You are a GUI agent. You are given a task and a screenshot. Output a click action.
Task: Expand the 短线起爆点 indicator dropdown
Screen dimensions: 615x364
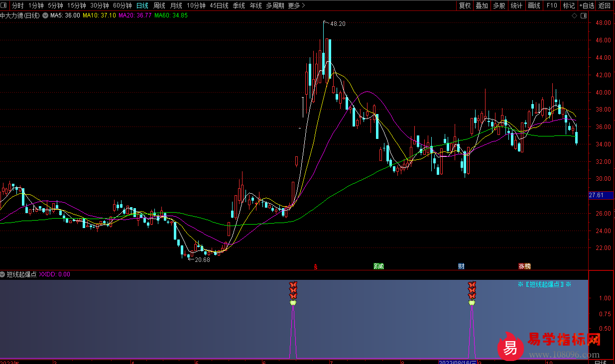3,274
